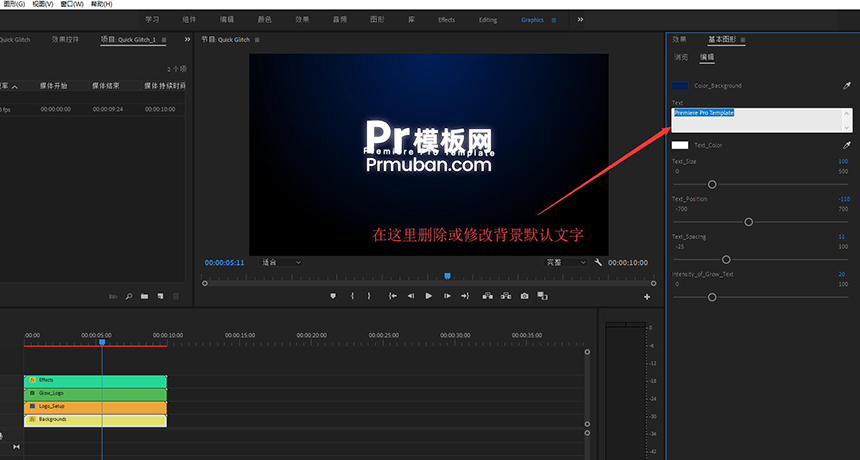The height and width of the screenshot is (460, 860).
Task: Open the white Text_Color swatch
Action: coord(680,145)
